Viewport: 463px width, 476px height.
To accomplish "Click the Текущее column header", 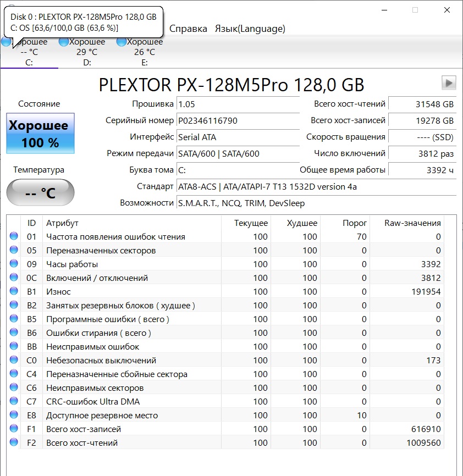I will 246,223.
